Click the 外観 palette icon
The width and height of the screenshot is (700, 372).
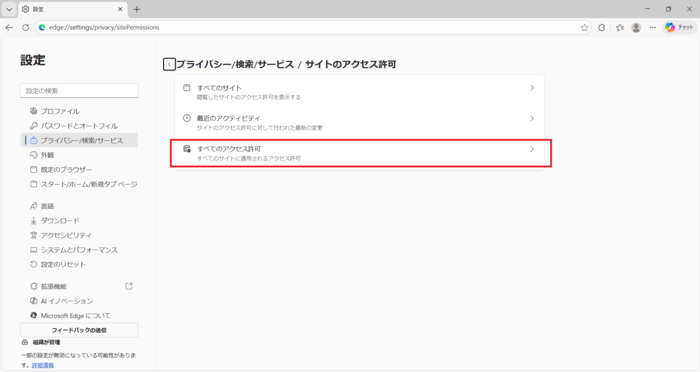(x=33, y=155)
